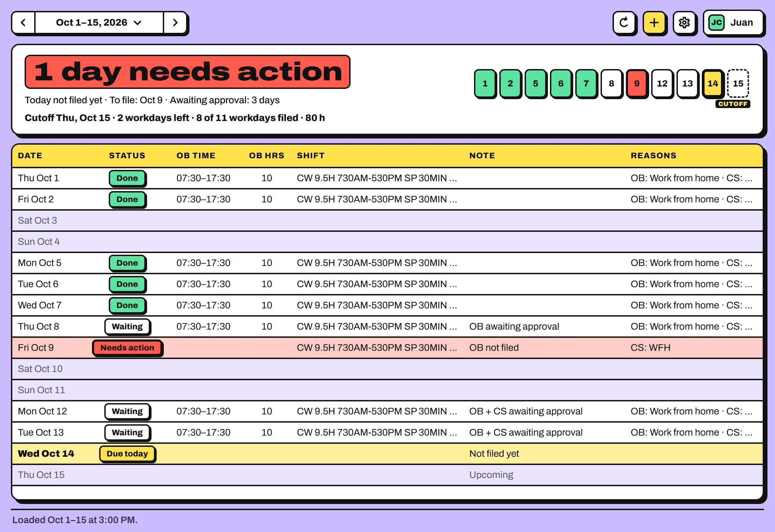Screen dimensions: 775x532
Task: Click the SHIFT column header
Action: [311, 156]
